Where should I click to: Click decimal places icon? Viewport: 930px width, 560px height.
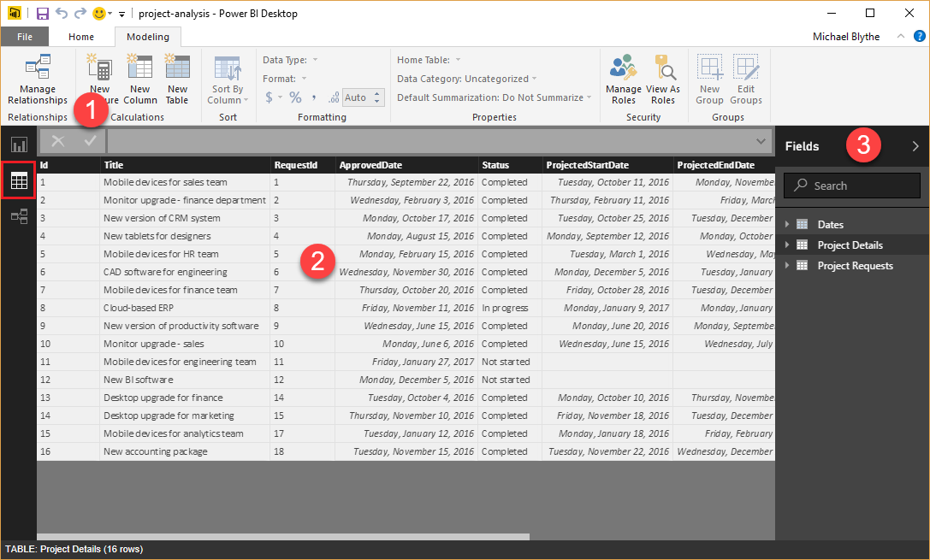pyautogui.click(x=334, y=97)
